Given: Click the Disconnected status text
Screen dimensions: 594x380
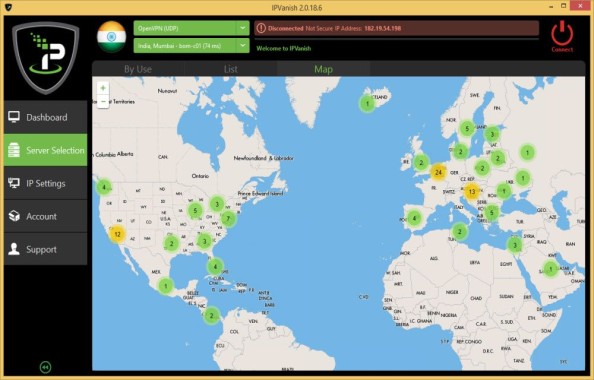Looking at the screenshot, I should [x=286, y=28].
